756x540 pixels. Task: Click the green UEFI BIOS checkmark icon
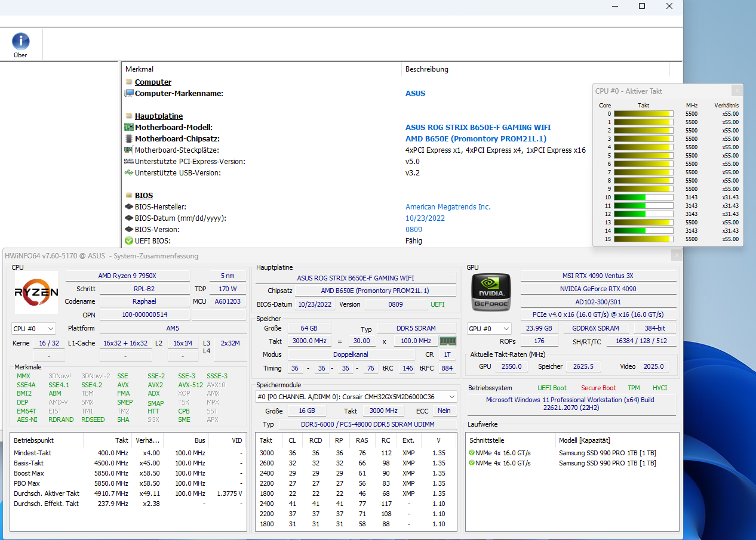pyautogui.click(x=128, y=241)
